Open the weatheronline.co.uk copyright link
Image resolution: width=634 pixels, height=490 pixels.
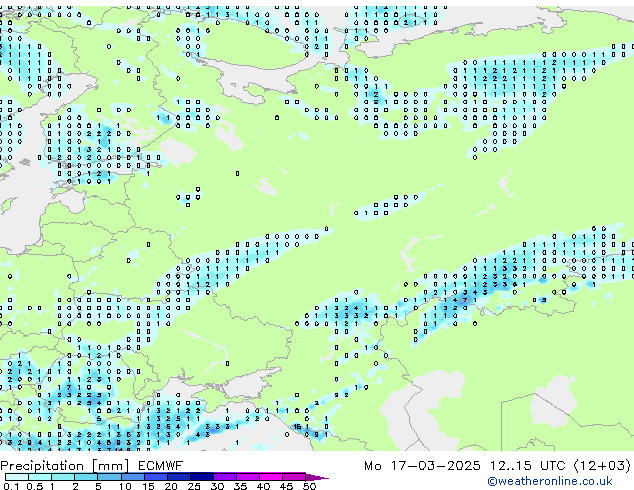(x=550, y=481)
